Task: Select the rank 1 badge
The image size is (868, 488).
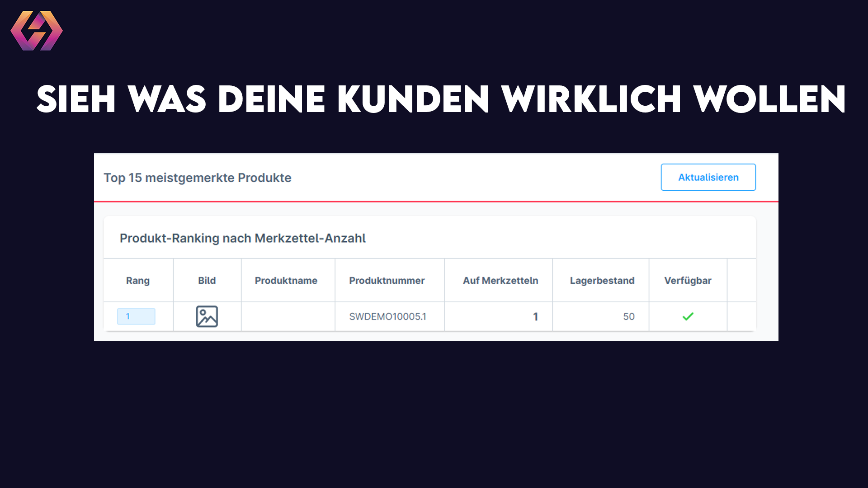Action: 136,316
